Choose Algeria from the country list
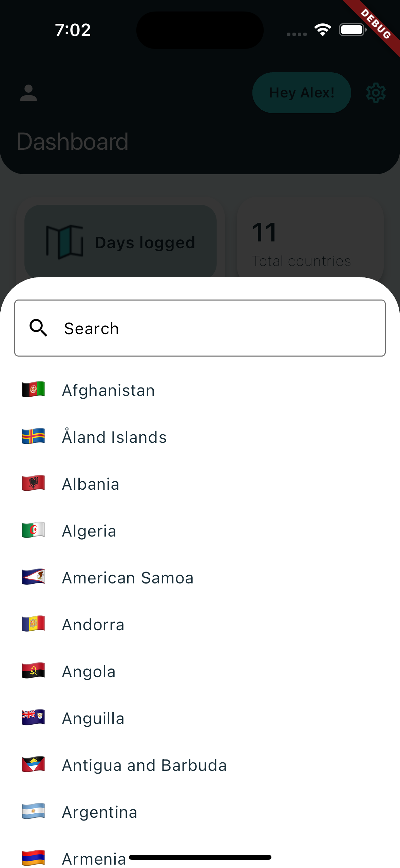Image resolution: width=400 pixels, height=868 pixels. click(200, 530)
